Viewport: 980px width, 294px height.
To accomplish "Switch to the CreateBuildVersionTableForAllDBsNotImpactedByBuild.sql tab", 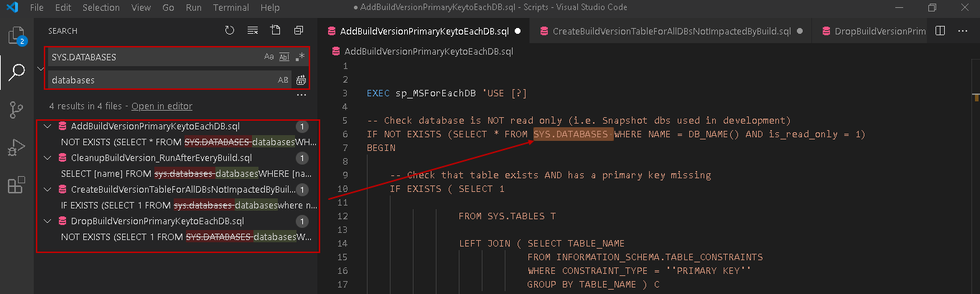I will [672, 31].
